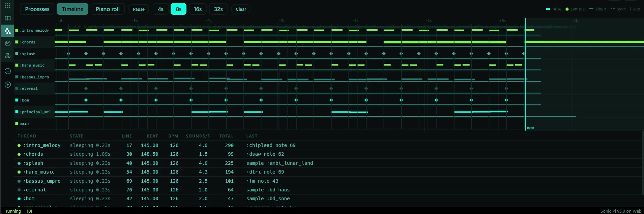
Task: Select the :harp_music track label
Action: tap(32, 65)
